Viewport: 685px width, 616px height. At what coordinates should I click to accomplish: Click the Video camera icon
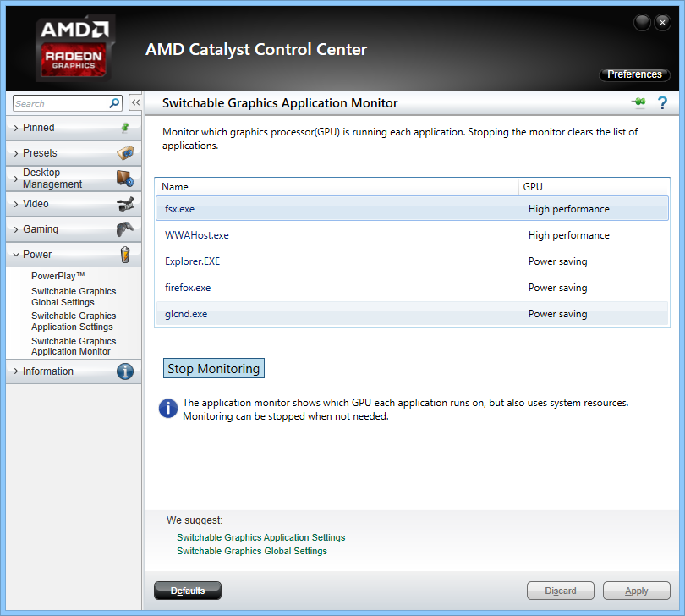125,204
